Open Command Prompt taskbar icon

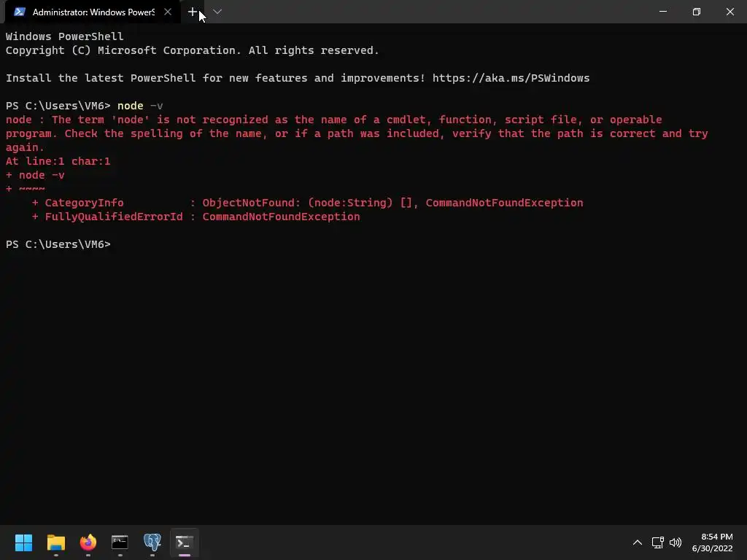[x=120, y=542]
